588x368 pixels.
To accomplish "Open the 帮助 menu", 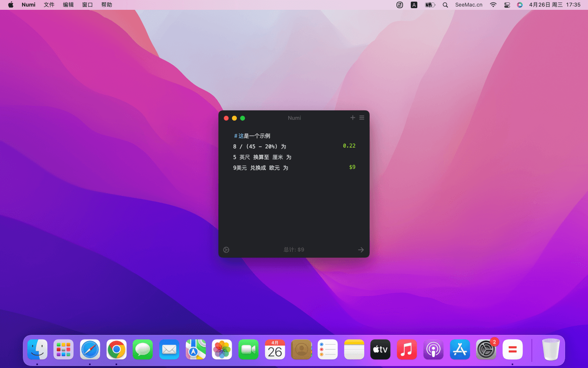I will point(107,5).
